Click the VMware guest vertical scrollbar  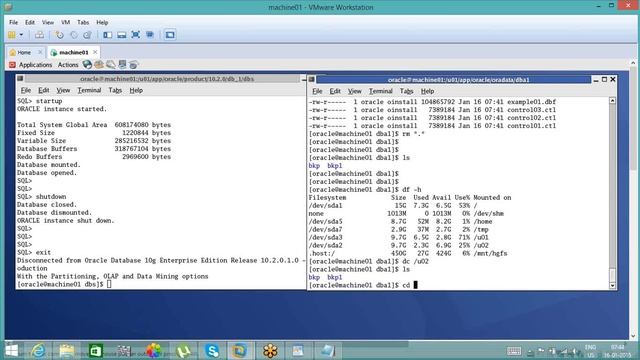click(x=633, y=200)
